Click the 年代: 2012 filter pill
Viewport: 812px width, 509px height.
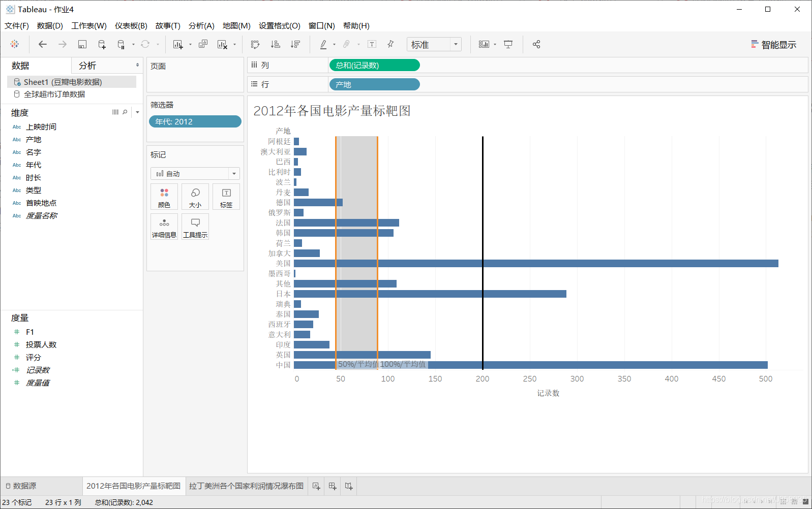195,121
